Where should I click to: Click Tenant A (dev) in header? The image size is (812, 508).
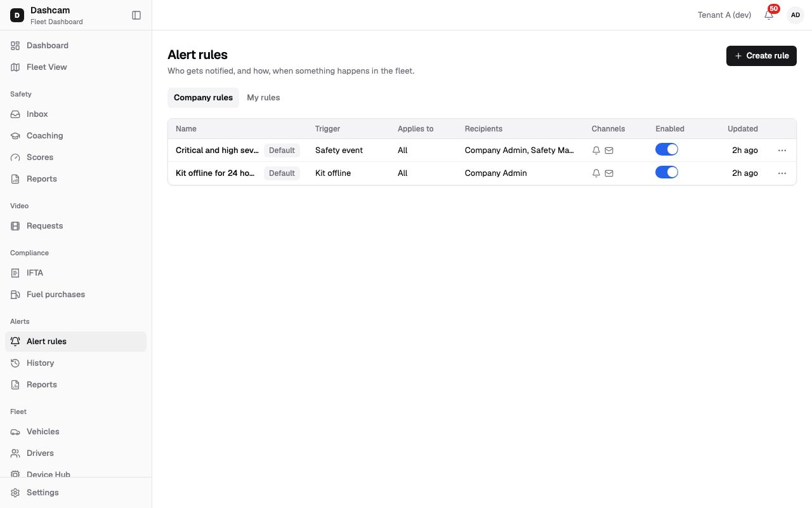[x=724, y=15]
